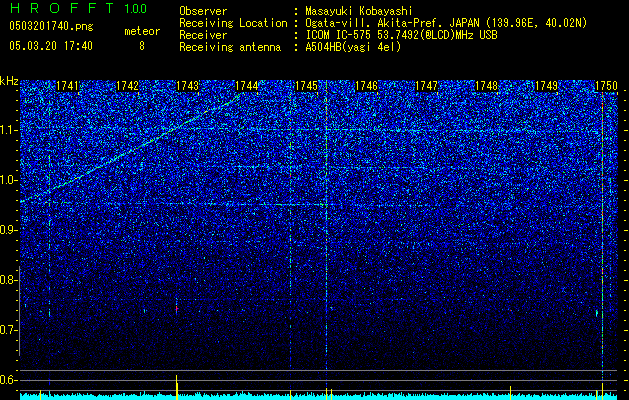This screenshot has height=400, width=629.
Task: Click the meteor count value 8
Action: 142,46
